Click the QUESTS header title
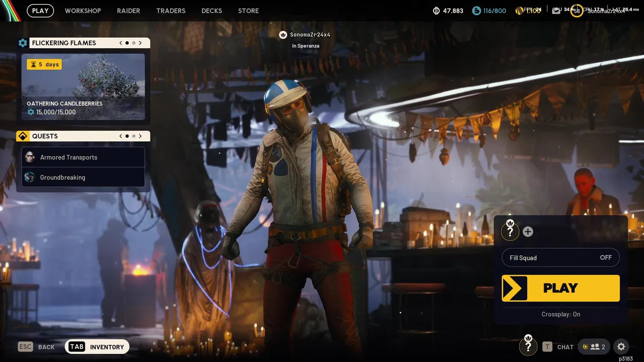Viewport: 644px width, 362px height. (x=45, y=136)
